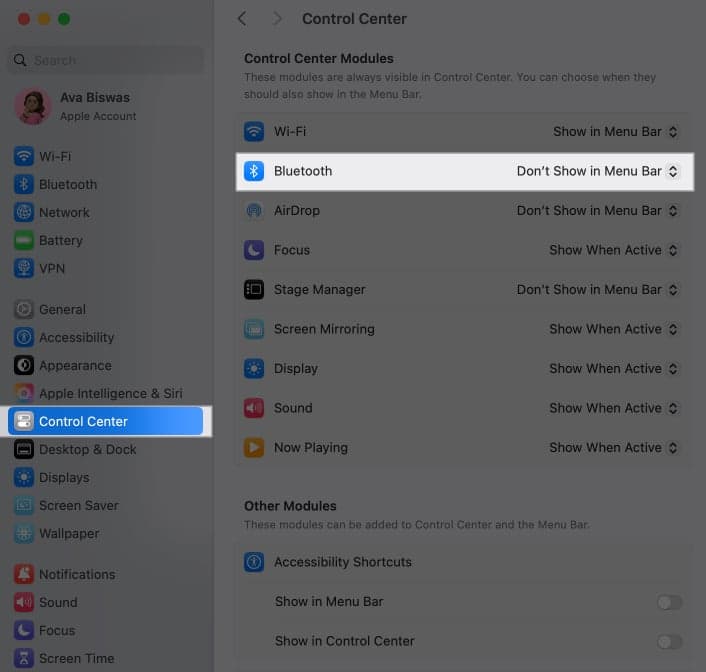Click the Search field in the sidebar
This screenshot has height=672, width=706.
coord(106,60)
